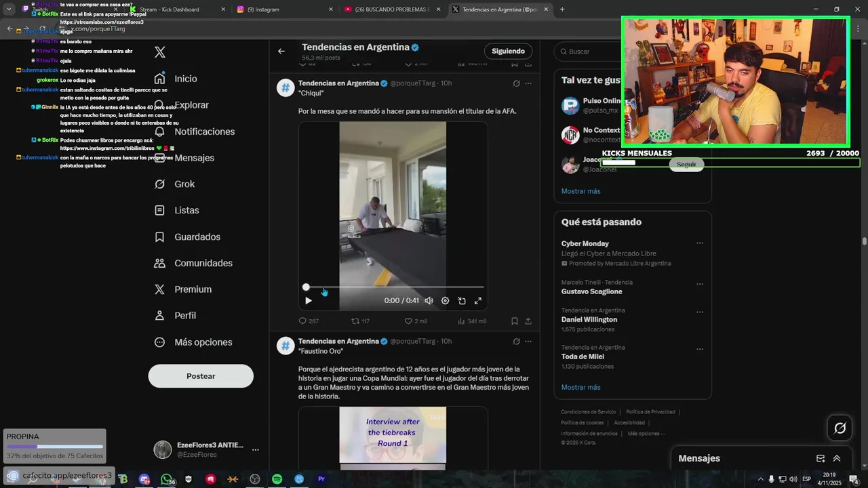The height and width of the screenshot is (488, 868).
Task: Open Grok from the sidebar
Action: [x=174, y=184]
